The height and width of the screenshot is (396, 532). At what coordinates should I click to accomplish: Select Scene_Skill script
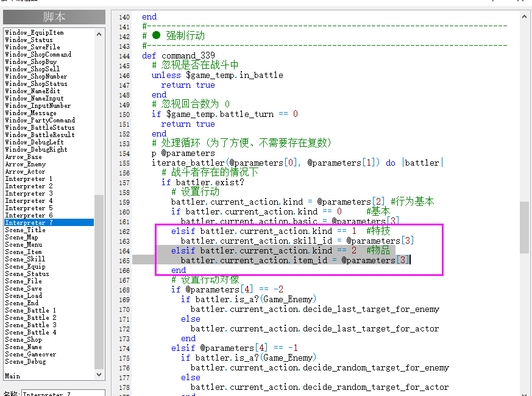click(25, 260)
